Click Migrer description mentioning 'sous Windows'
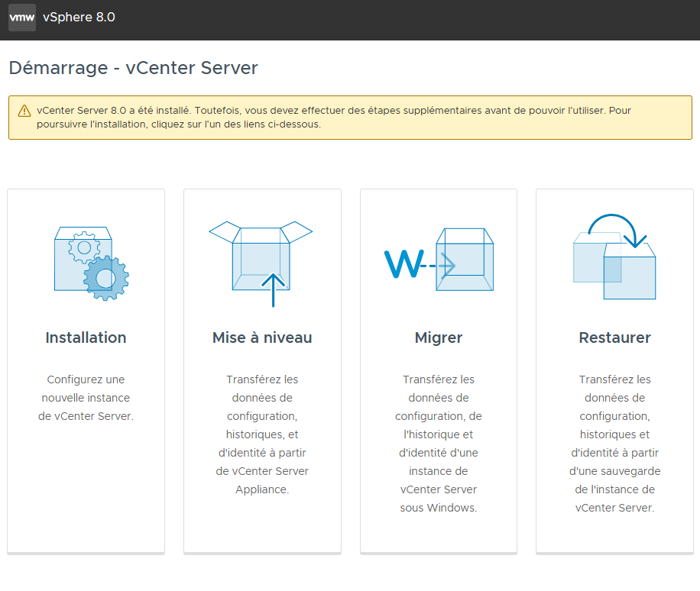This screenshot has height=591, width=700. pos(439,444)
